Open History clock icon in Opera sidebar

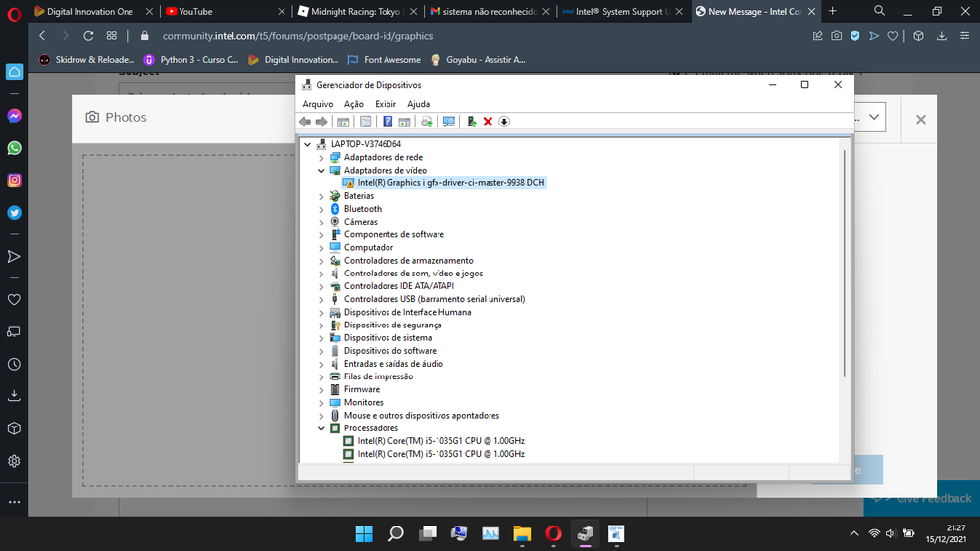[14, 364]
